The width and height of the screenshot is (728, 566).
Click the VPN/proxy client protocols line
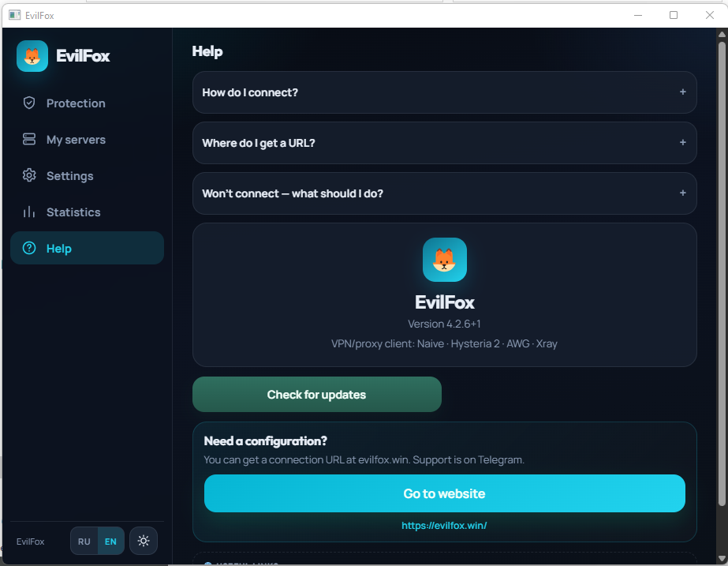(444, 344)
